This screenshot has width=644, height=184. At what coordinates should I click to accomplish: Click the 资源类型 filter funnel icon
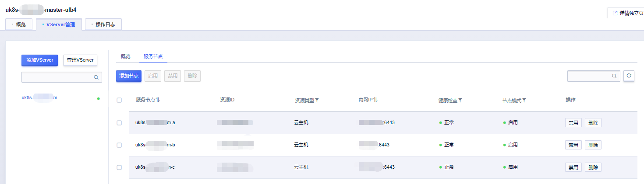pos(317,100)
